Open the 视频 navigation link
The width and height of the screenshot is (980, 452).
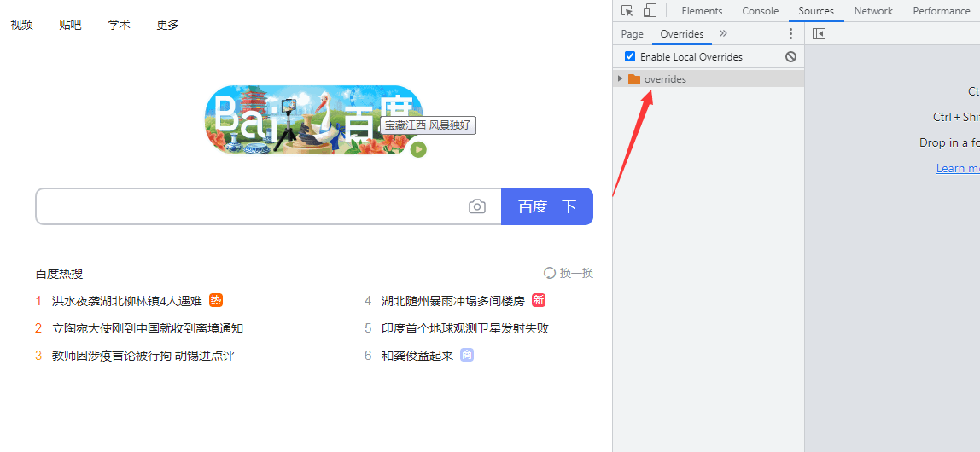(x=22, y=25)
